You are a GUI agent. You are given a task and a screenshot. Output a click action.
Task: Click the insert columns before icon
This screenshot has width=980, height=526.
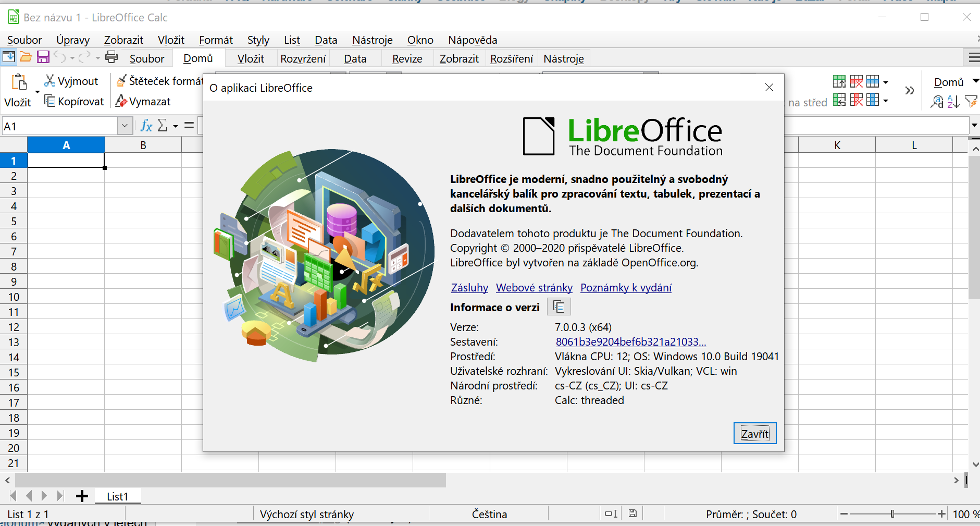[839, 100]
